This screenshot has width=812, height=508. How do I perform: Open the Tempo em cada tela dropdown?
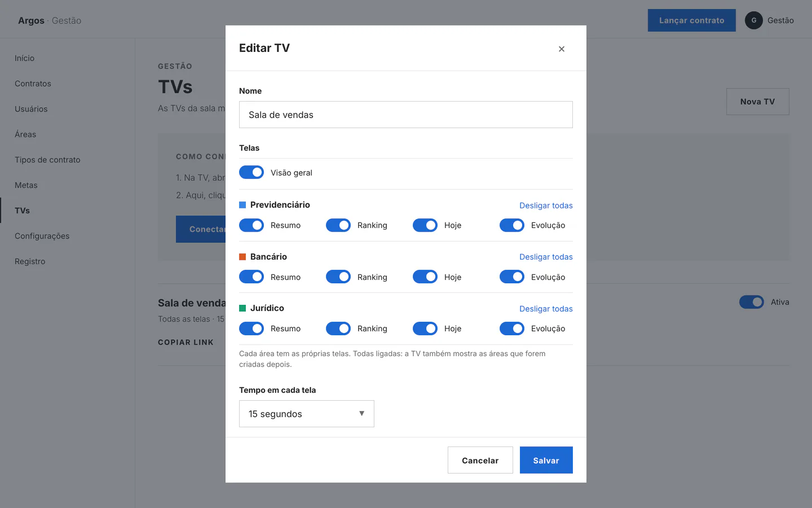[307, 414]
